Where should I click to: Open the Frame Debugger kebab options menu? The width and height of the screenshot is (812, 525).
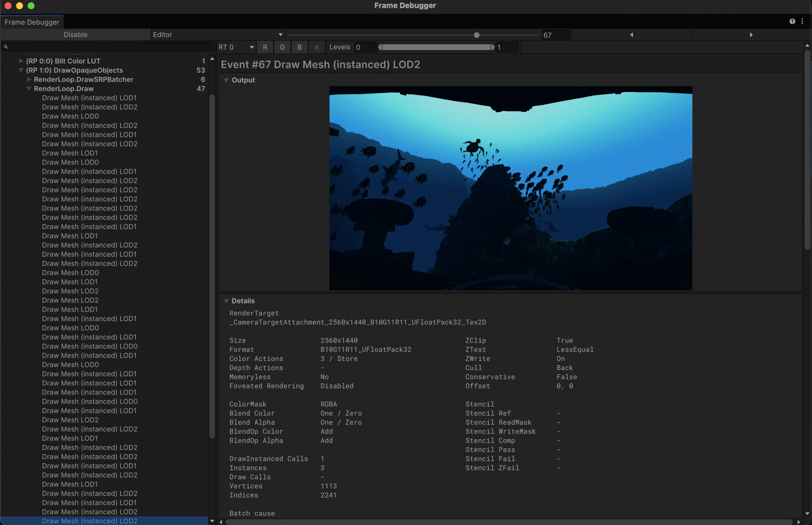tap(802, 22)
